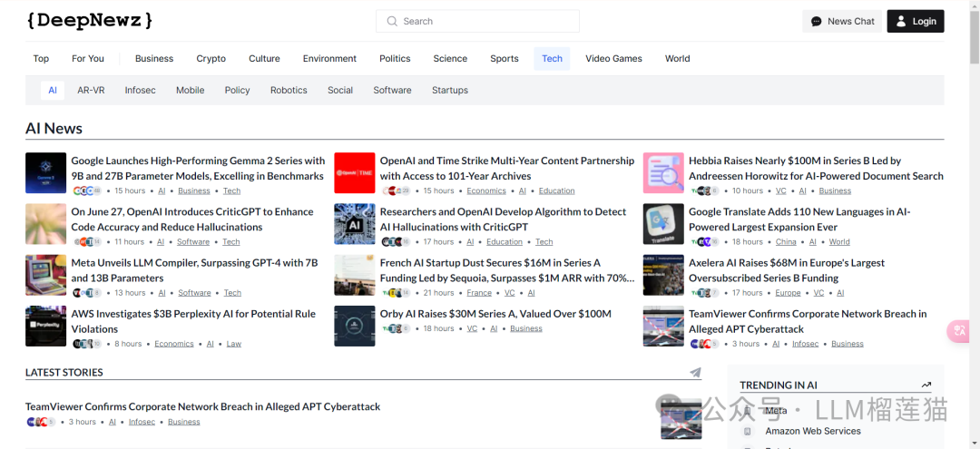This screenshot has height=449, width=980.
Task: Open Google Launches Gemma 2 Series headline
Action: (x=198, y=169)
